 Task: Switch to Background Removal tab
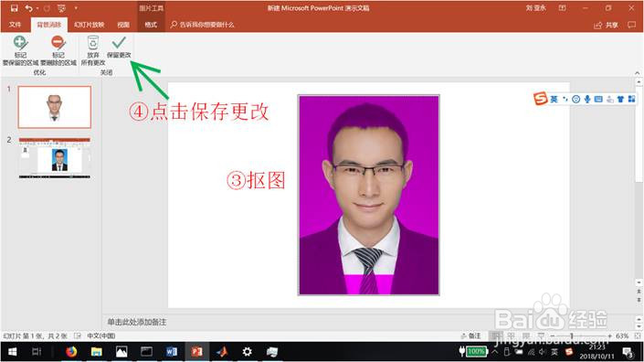49,25
